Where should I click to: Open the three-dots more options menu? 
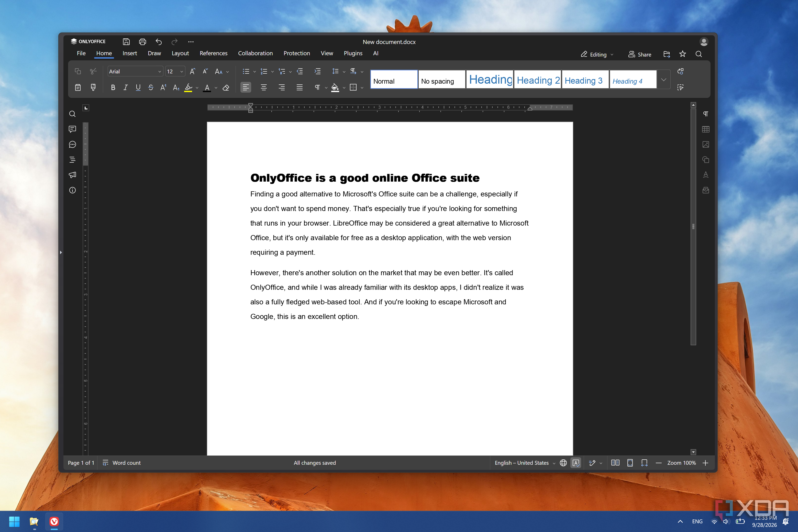click(191, 42)
